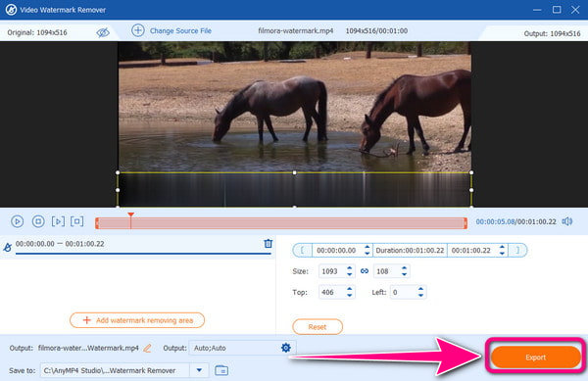Image resolution: width=588 pixels, height=381 pixels.
Task: Minimize the Video Watermark Remover window
Action: (x=537, y=10)
